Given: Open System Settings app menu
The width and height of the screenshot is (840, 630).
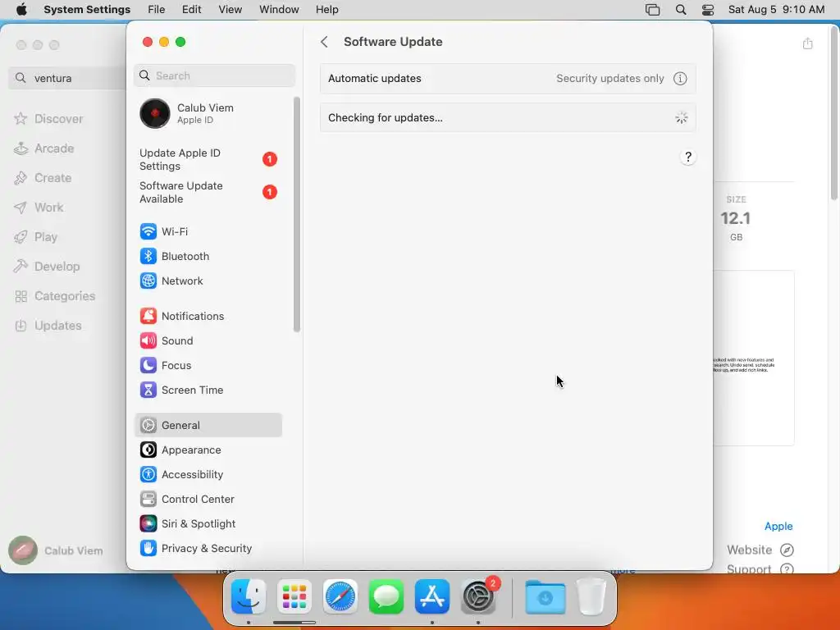Looking at the screenshot, I should click(87, 10).
